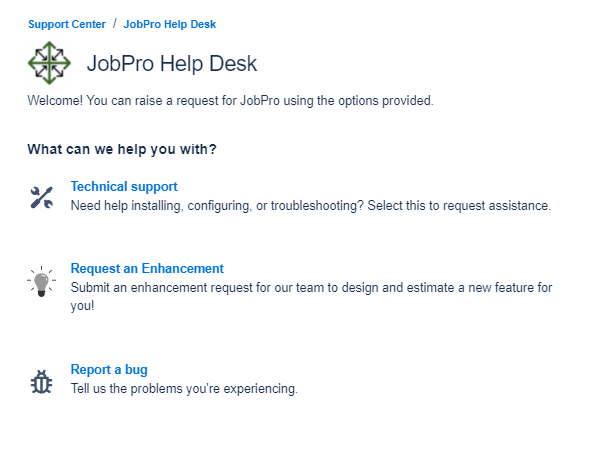Click the wrench and screwdriver icon
This screenshot has width=601, height=460.
click(x=41, y=197)
